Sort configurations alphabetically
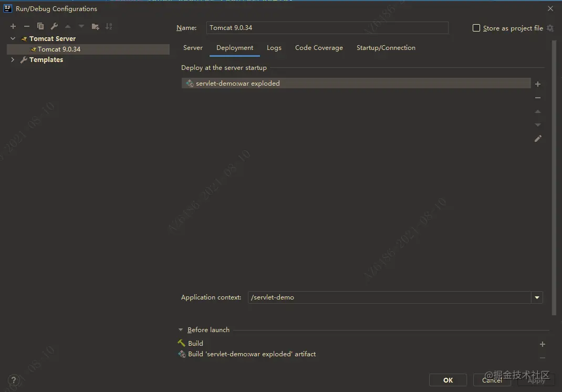Image resolution: width=562 pixels, height=392 pixels. [x=109, y=26]
